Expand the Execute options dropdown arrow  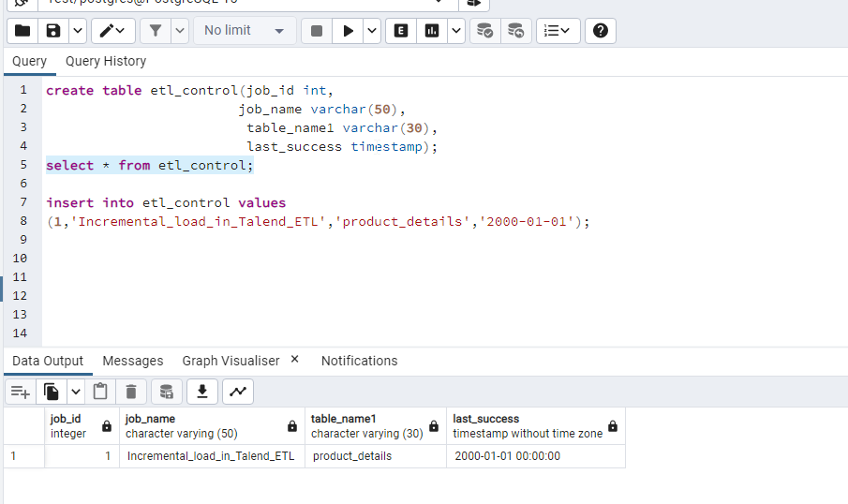click(372, 31)
